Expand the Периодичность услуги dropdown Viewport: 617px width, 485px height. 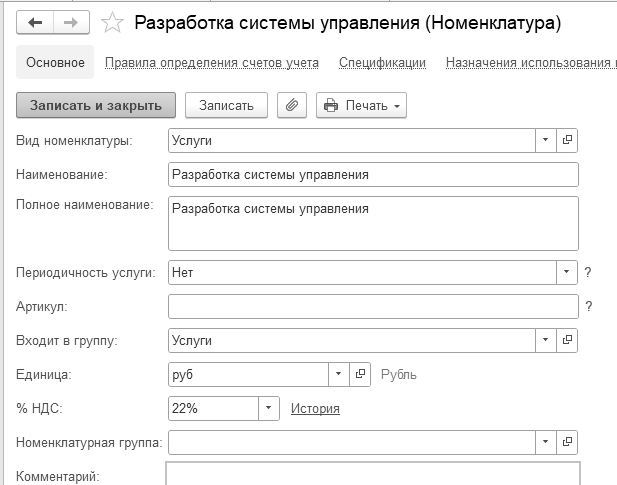pos(567,272)
